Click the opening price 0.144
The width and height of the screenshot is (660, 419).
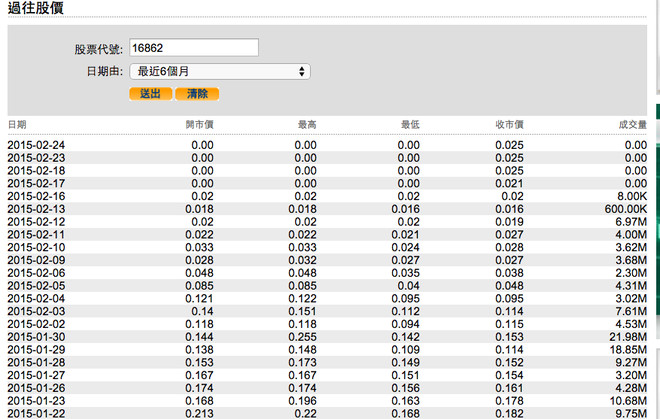click(x=199, y=337)
